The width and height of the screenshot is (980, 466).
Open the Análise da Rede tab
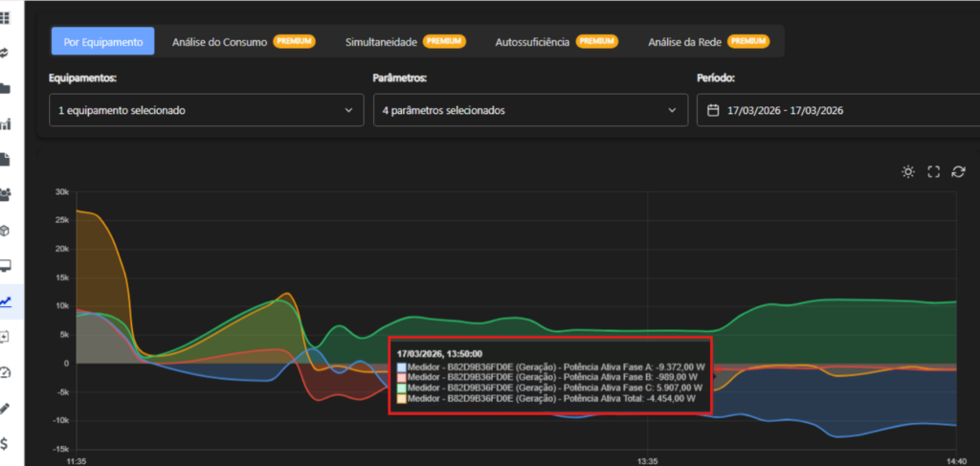tap(707, 42)
